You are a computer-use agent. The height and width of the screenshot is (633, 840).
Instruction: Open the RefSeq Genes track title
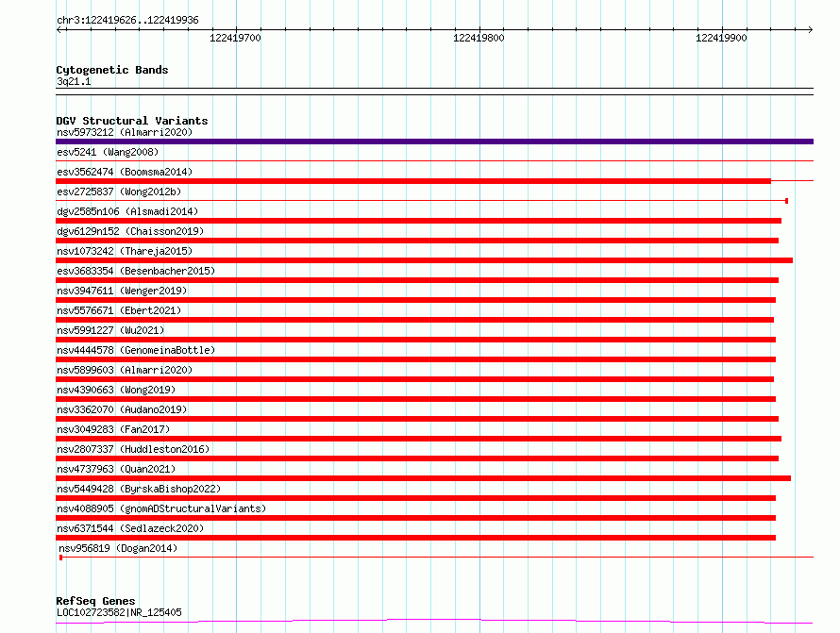pos(95,601)
